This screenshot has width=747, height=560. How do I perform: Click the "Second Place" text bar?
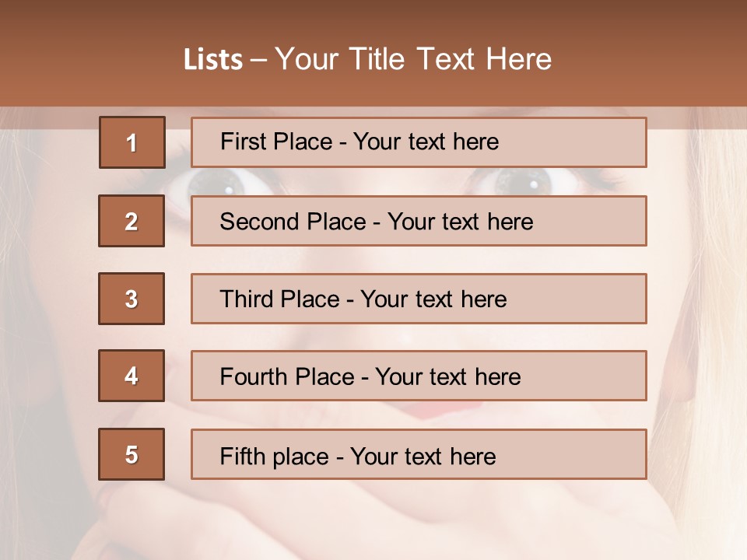point(419,221)
